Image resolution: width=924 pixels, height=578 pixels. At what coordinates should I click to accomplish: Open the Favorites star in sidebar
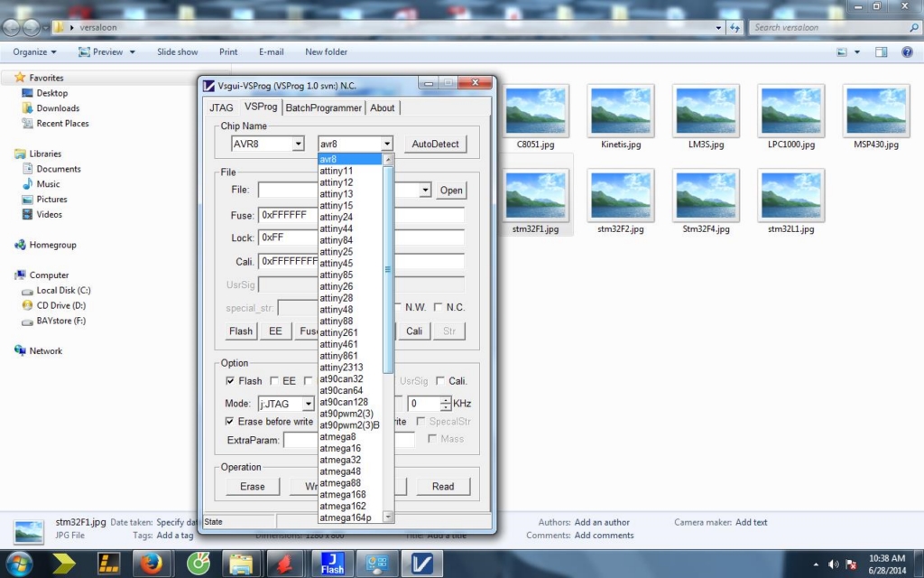pyautogui.click(x=20, y=78)
